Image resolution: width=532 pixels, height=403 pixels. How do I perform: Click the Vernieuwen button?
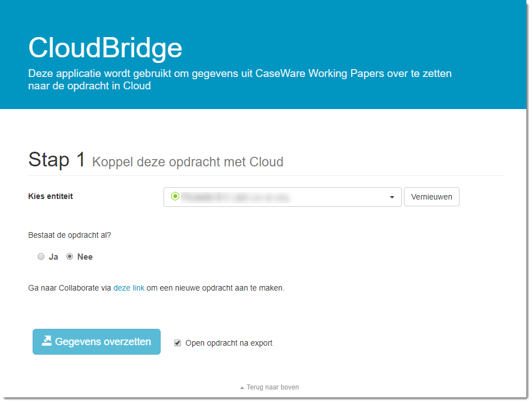431,197
